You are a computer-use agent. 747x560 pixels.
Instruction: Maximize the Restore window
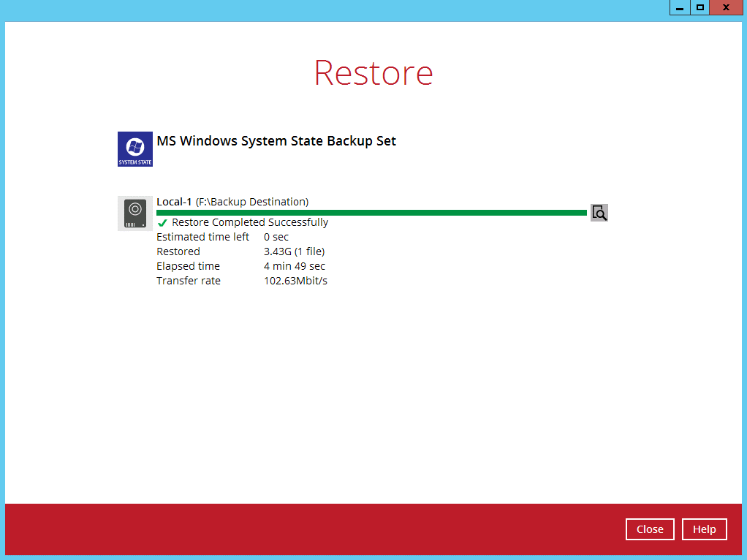pyautogui.click(x=700, y=7)
